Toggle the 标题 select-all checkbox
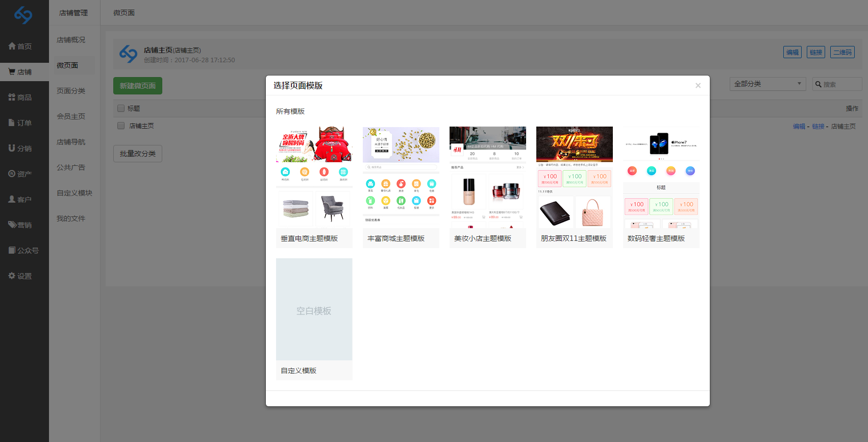Image resolution: width=868 pixels, height=442 pixels. pos(121,108)
